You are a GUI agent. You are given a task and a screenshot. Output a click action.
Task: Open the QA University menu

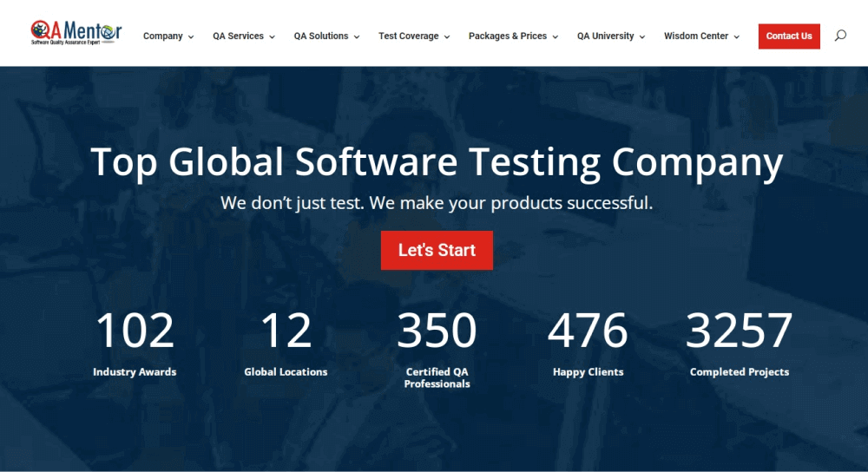(x=606, y=36)
